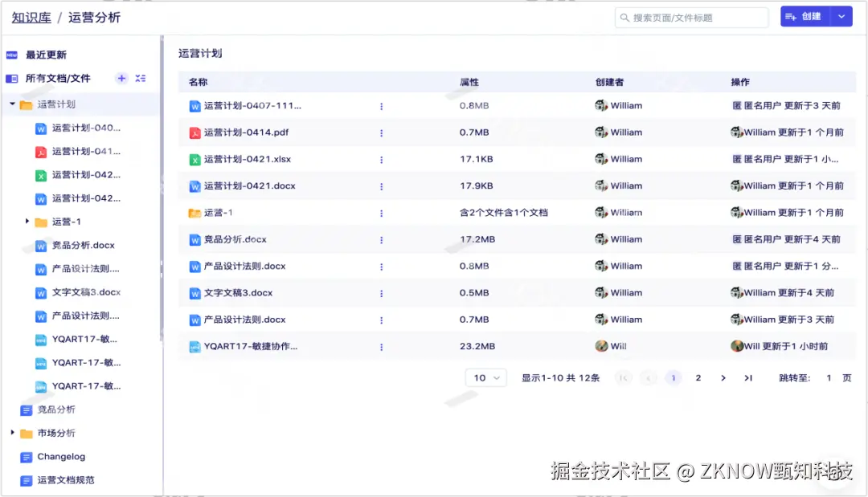Select page 1 in pagination

tap(674, 377)
